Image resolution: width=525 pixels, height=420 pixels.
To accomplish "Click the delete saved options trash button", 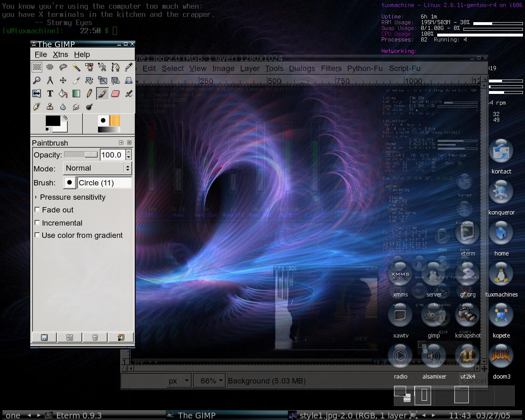I will tap(95, 338).
